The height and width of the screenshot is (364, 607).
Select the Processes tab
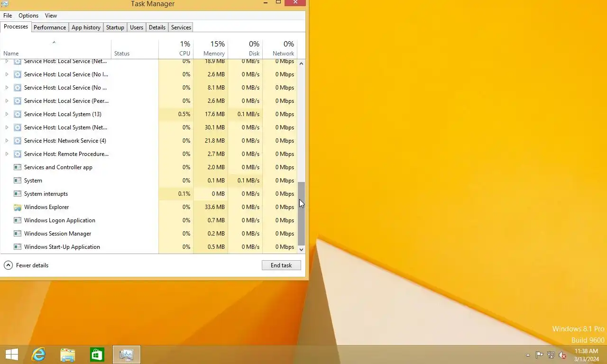[x=16, y=27]
